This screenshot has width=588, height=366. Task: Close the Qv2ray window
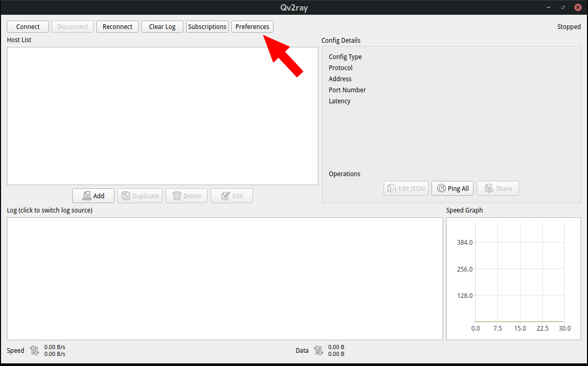pyautogui.click(x=577, y=8)
